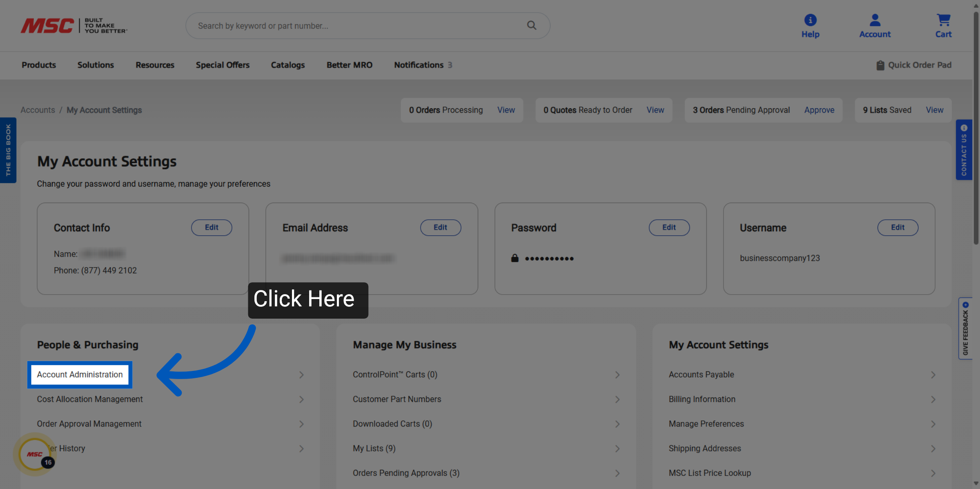980x489 pixels.
Task: Edit the Username card
Action: coord(898,228)
